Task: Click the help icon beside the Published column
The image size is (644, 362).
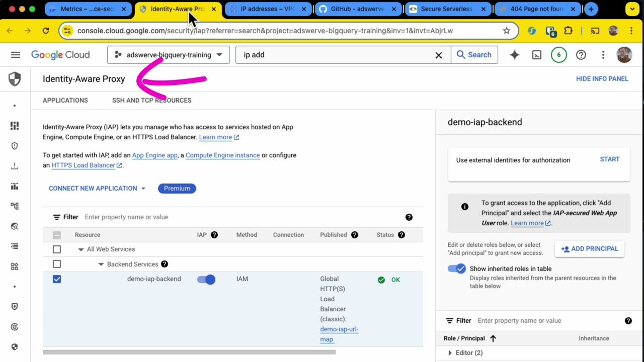Action: [355, 235]
